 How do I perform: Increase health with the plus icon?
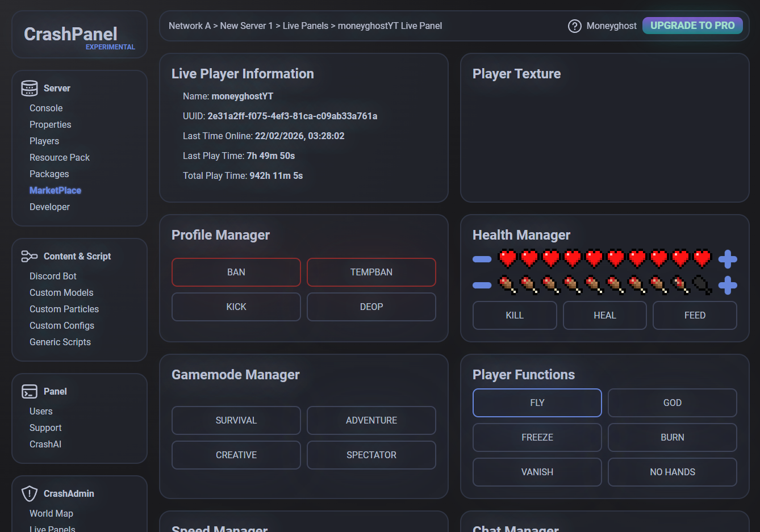[x=728, y=259]
